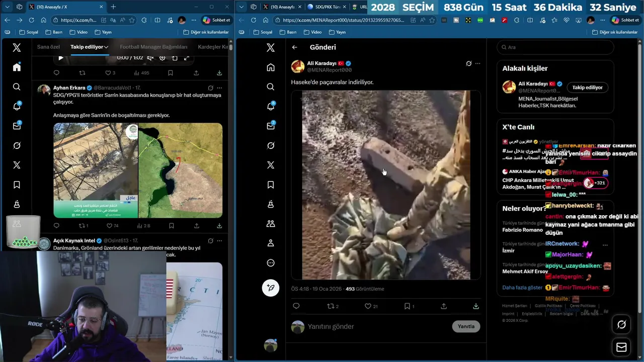The width and height of the screenshot is (644, 362).
Task: Open Messages in left window's X sidebar
Action: tap(17, 126)
